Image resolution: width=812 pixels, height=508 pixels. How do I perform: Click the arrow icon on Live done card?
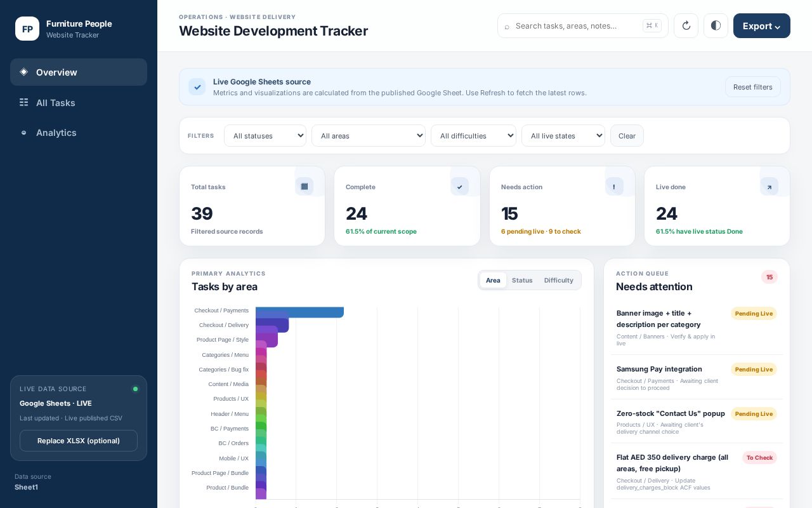pos(769,187)
